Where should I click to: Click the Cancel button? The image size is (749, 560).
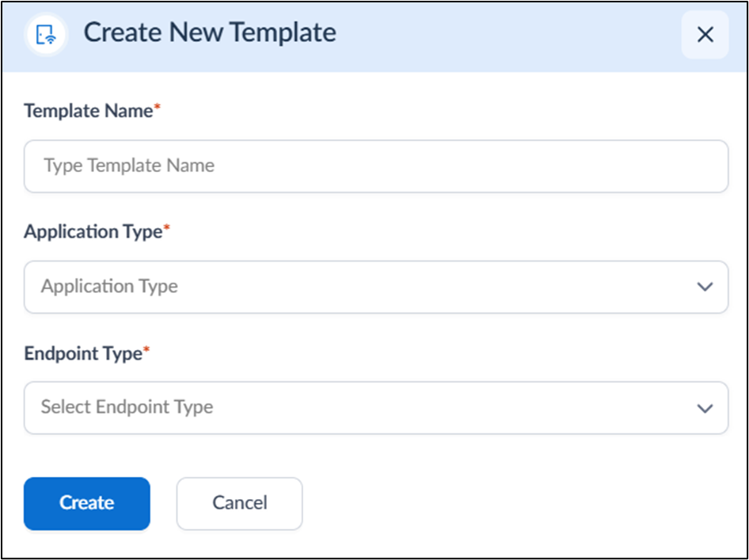coord(239,503)
